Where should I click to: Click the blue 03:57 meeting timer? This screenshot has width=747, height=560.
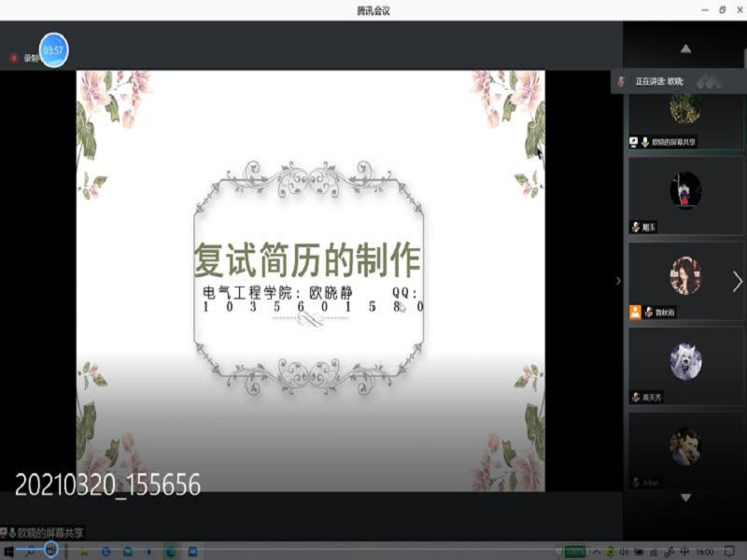click(x=53, y=50)
